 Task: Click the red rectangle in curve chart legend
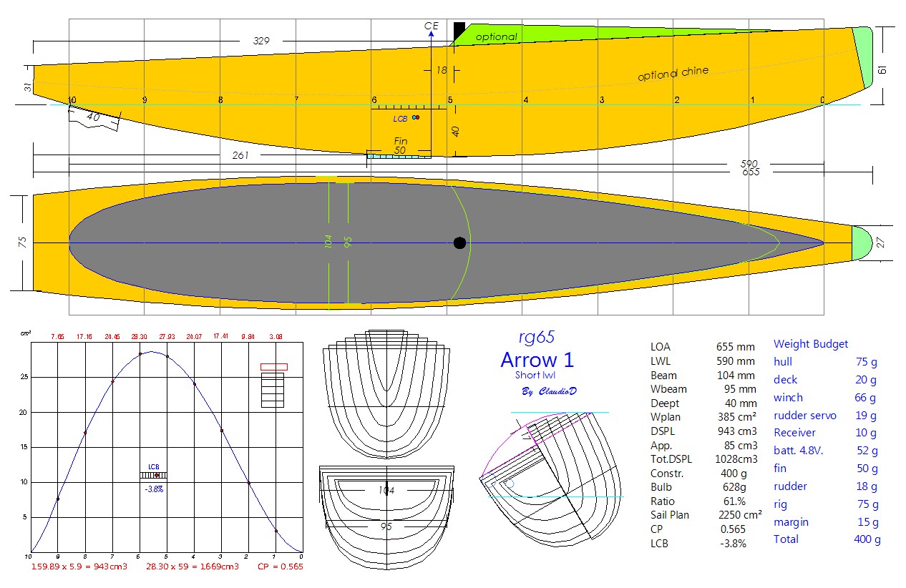click(x=273, y=367)
